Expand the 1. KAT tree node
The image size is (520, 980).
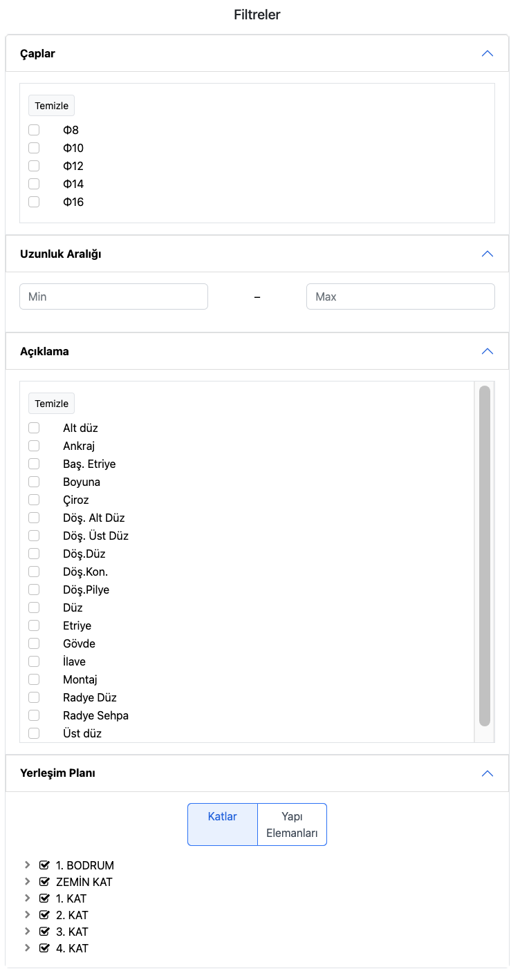[28, 898]
